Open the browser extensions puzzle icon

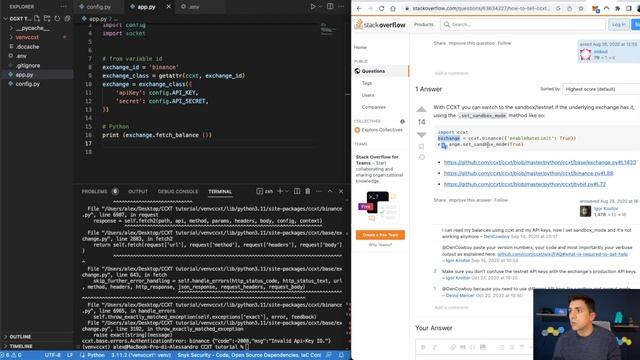coord(618,8)
